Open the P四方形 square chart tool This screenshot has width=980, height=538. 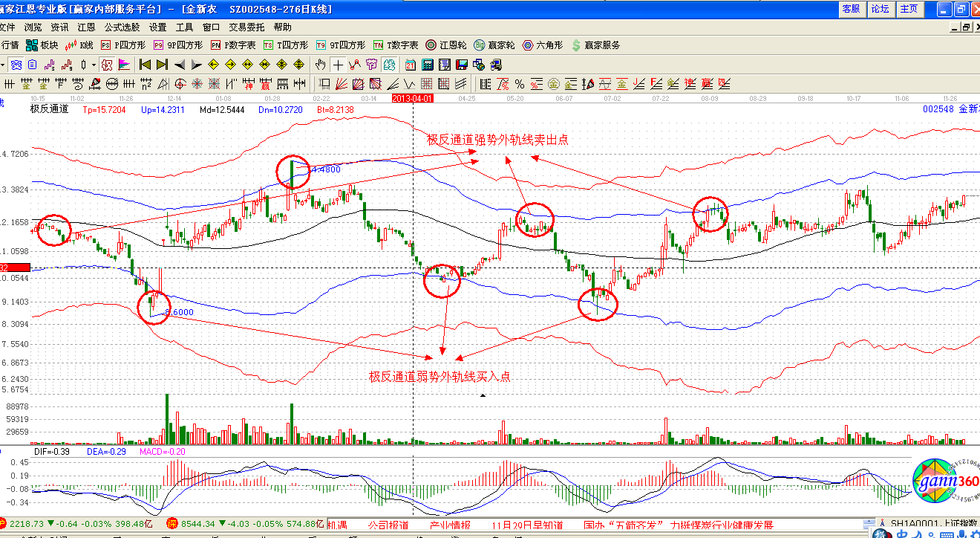pos(122,45)
